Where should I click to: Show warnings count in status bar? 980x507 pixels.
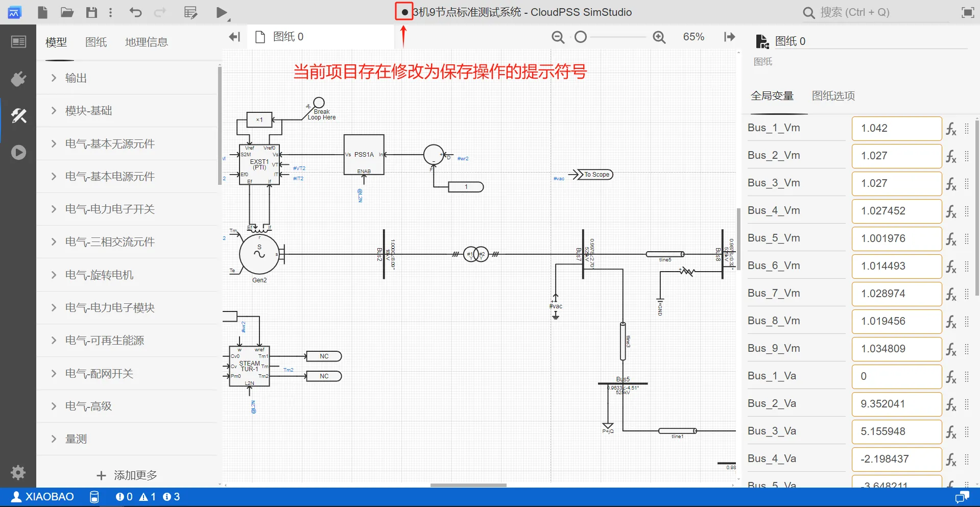[x=147, y=497]
